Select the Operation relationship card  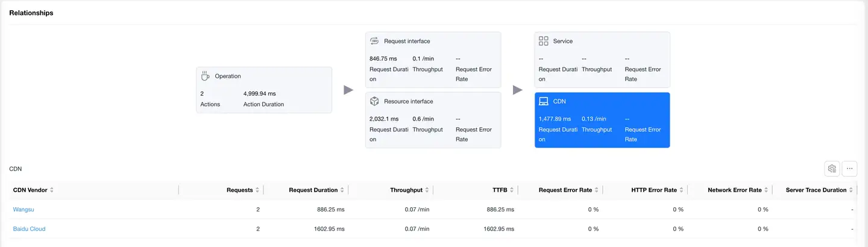[263, 90]
